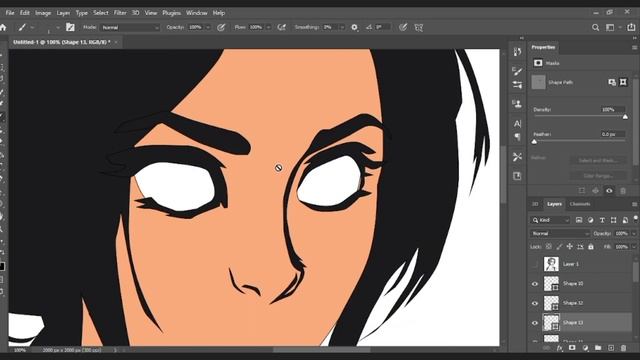This screenshot has width=640, height=360.
Task: Open brush Opacity dropdown arrow
Action: [208, 27]
